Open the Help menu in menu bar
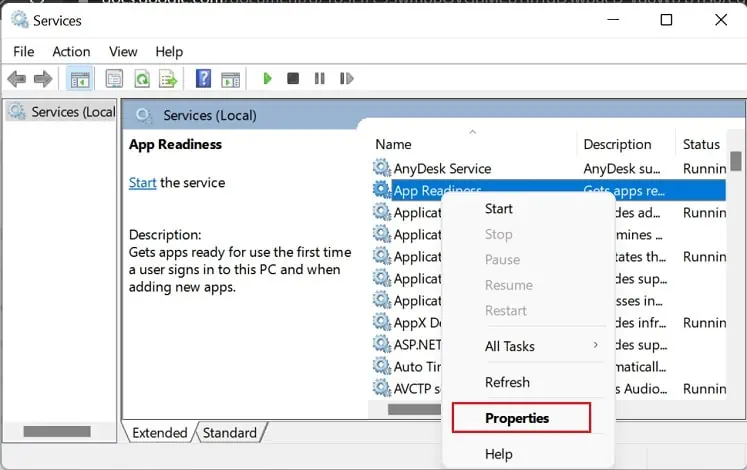Image resolution: width=747 pixels, height=470 pixels. 169,51
